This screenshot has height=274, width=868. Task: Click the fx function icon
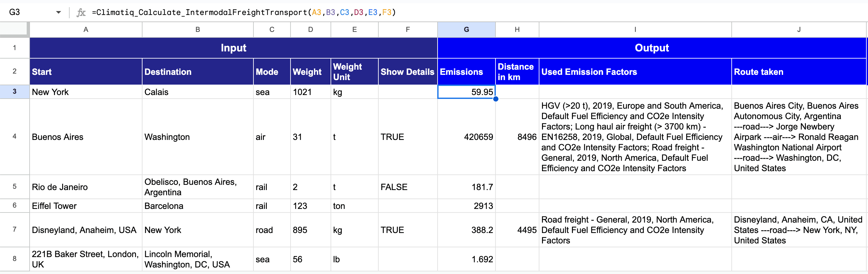(81, 12)
